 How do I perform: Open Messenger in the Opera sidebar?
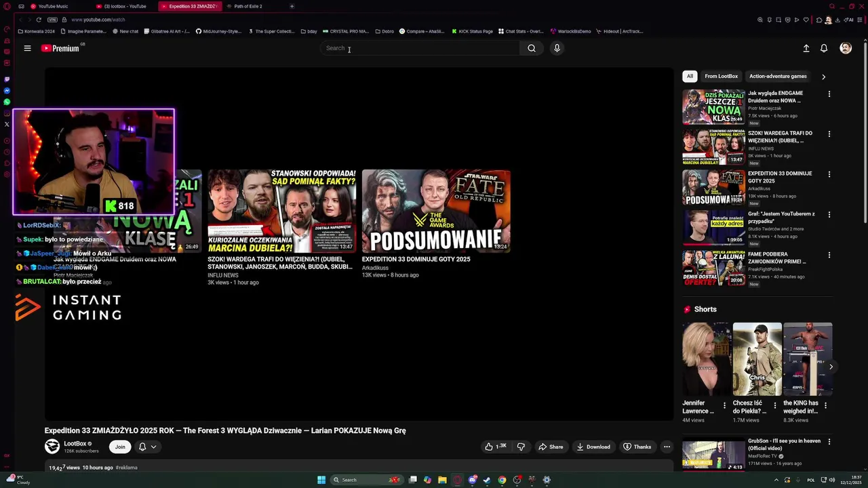(x=7, y=91)
